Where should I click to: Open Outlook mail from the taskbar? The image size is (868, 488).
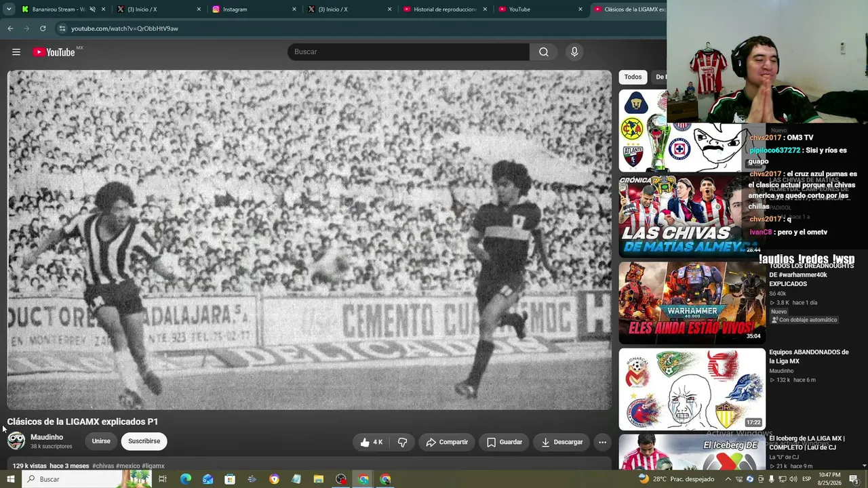[x=208, y=479]
